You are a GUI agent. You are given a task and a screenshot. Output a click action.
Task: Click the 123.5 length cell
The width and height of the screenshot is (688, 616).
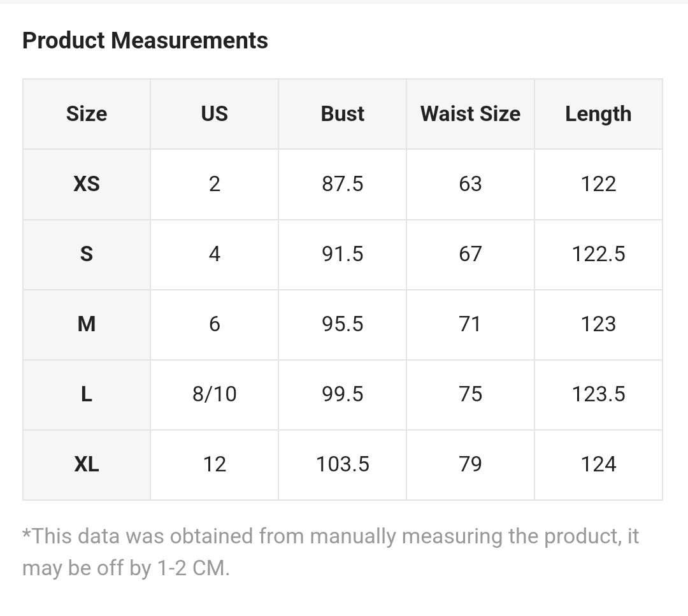pos(598,394)
